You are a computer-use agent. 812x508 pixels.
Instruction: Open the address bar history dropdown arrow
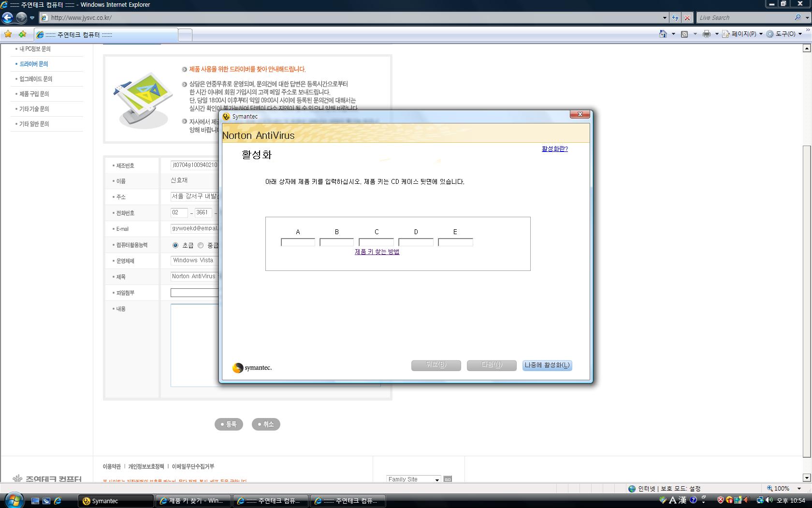[665, 18]
